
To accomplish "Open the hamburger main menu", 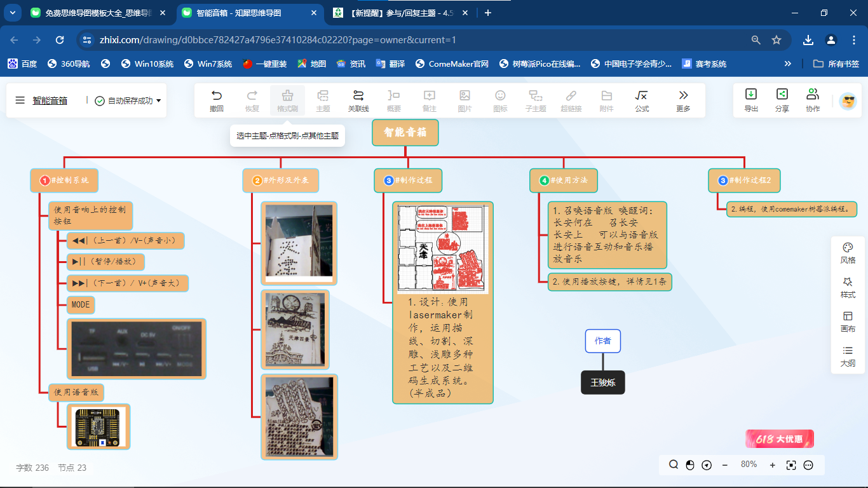I will tap(20, 100).
